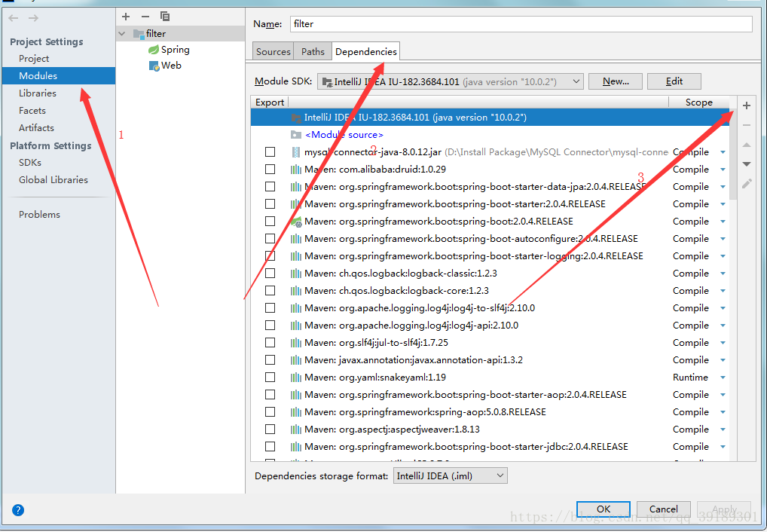Add a new module with plus icon
This screenshot has width=767, height=532.
tap(126, 17)
